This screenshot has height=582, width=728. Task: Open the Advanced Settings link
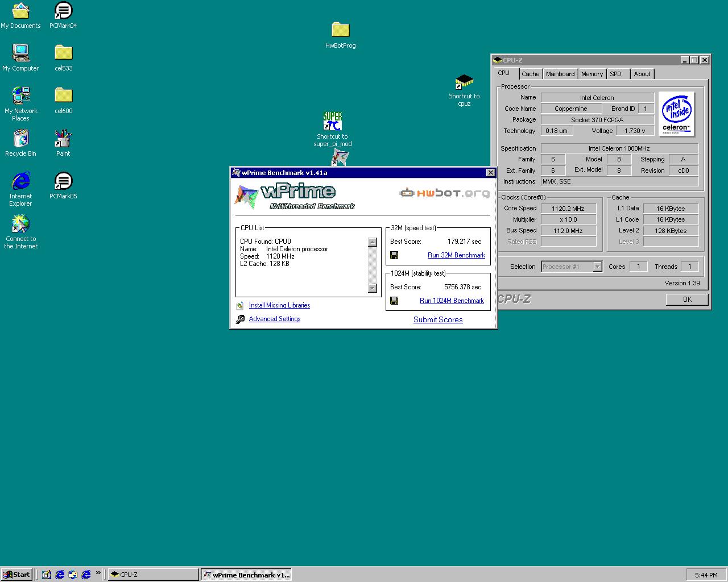coord(275,319)
